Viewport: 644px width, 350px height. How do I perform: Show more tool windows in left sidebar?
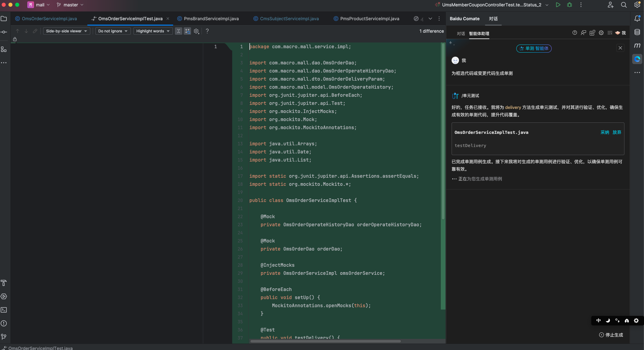point(4,63)
